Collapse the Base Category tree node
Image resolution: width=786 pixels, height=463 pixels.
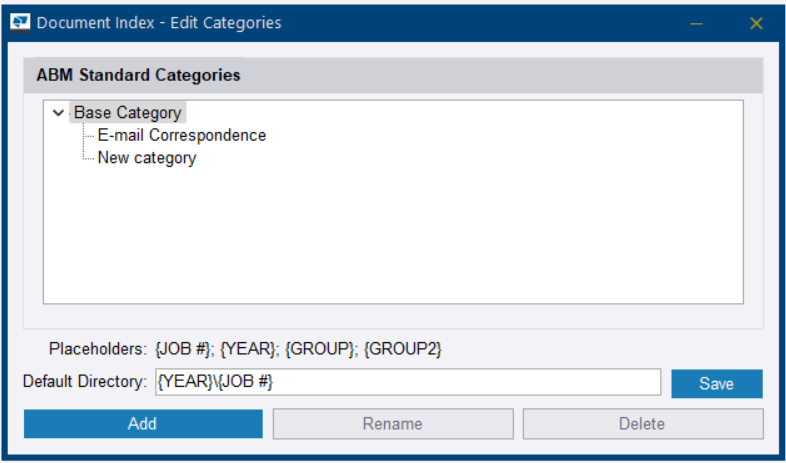coord(58,113)
